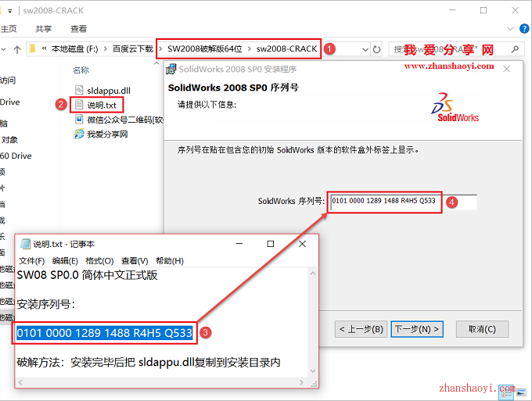The height and width of the screenshot is (401, 532).
Task: Click the Notepad icon in 说明.txt title bar
Action: (x=26, y=244)
